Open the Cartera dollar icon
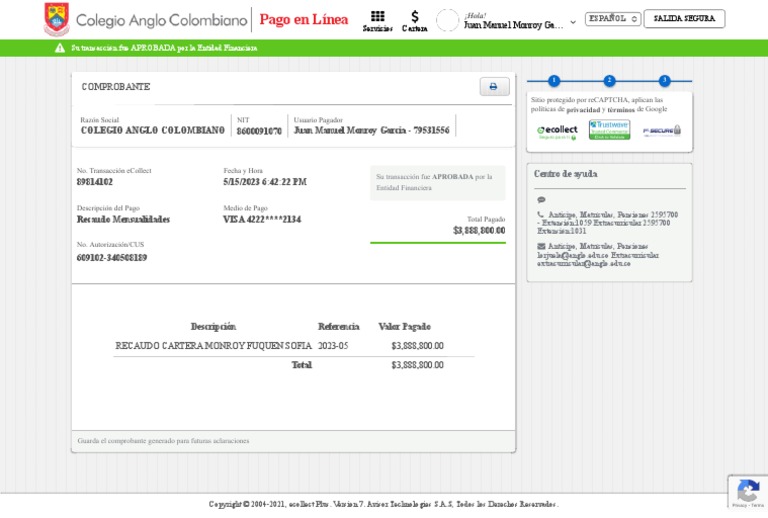The image size is (768, 518). 414,17
